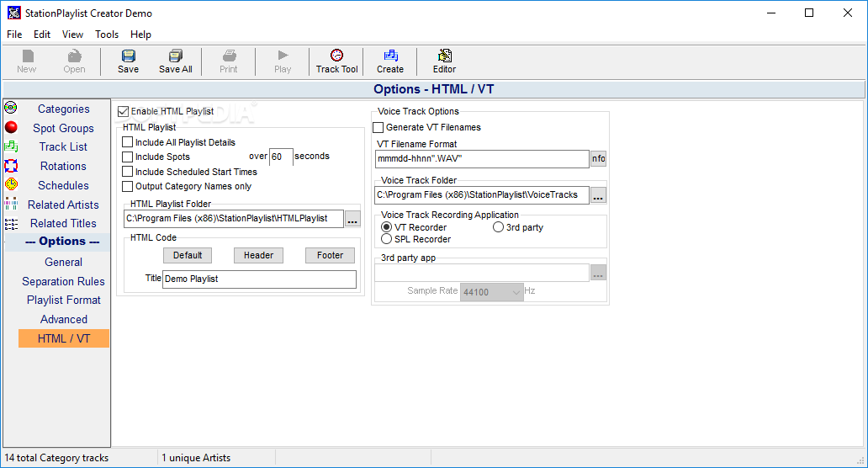This screenshot has width=868, height=468.
Task: Open the File menu
Action: (x=14, y=35)
